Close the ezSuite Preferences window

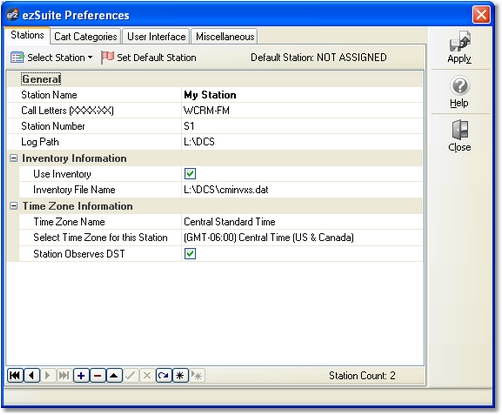click(x=481, y=15)
